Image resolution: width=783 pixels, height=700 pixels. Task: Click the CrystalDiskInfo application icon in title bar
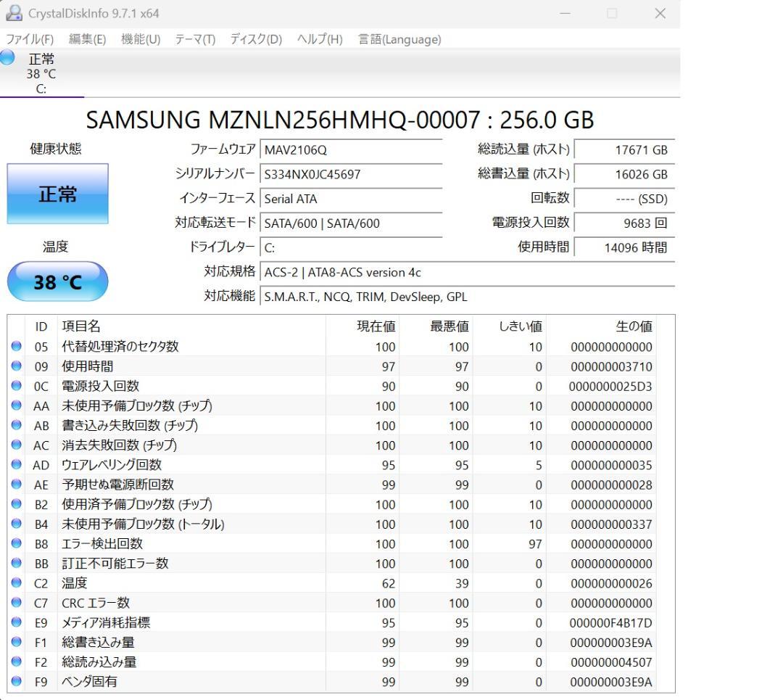(15, 12)
